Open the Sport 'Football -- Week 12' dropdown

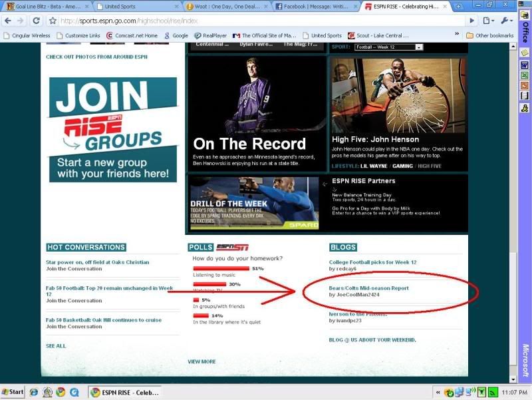pyautogui.click(x=390, y=47)
